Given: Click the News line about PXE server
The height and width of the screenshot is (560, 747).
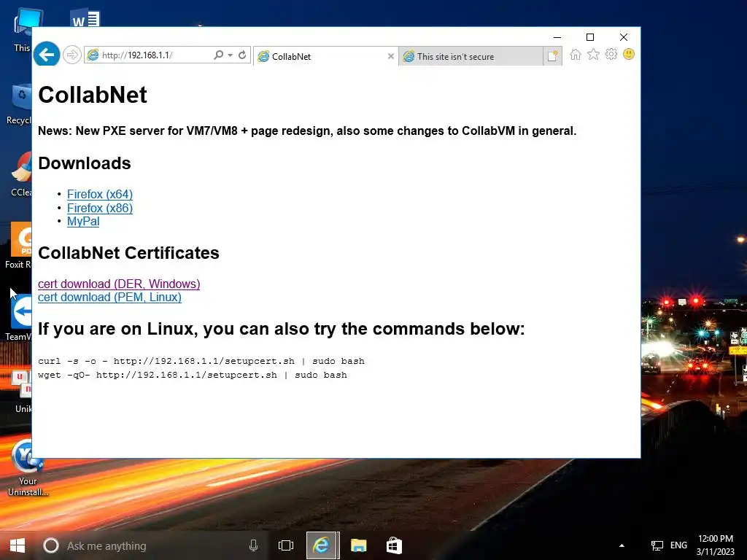Looking at the screenshot, I should coord(307,131).
